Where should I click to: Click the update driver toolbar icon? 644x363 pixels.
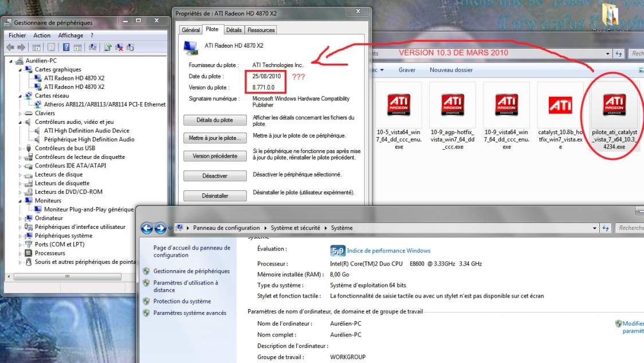click(107, 47)
